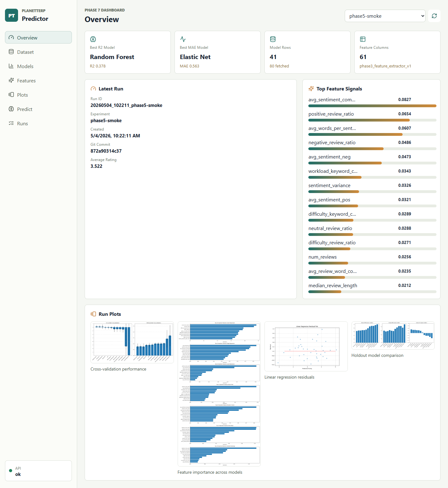Navigate to the Models page

point(38,66)
